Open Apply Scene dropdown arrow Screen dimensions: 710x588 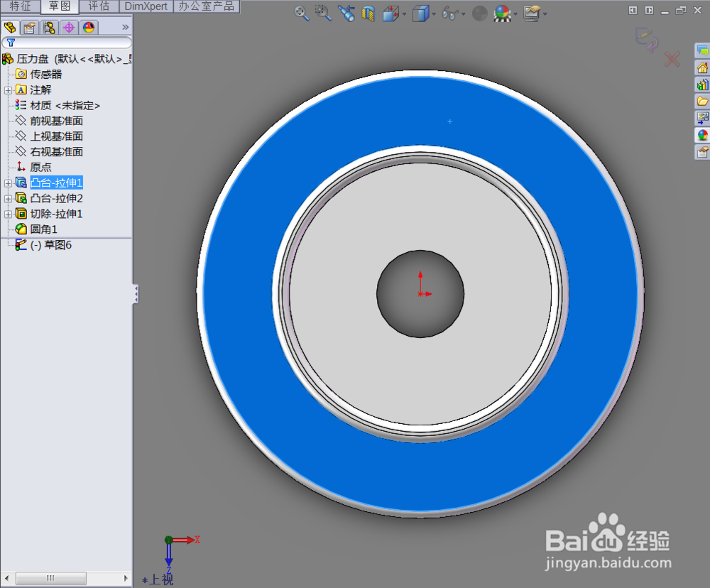coord(515,14)
